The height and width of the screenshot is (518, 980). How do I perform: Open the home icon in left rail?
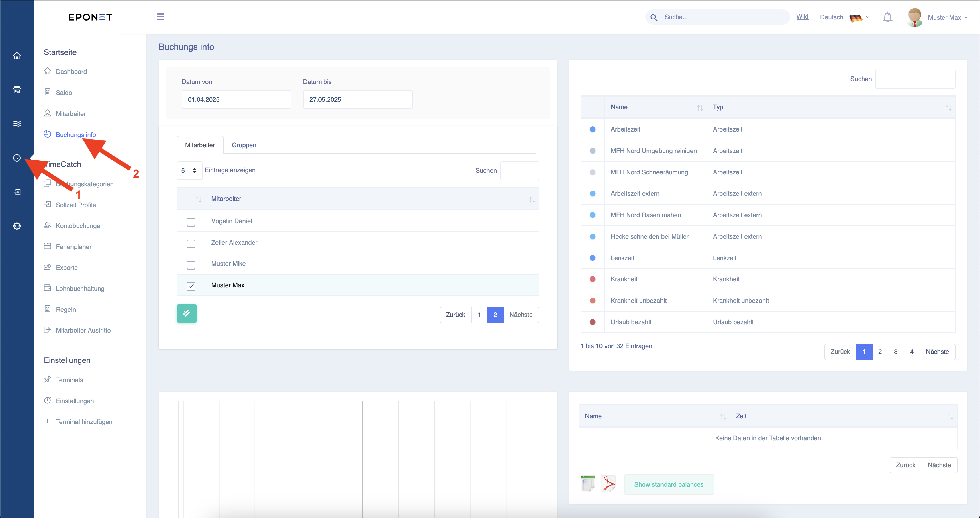(x=17, y=56)
